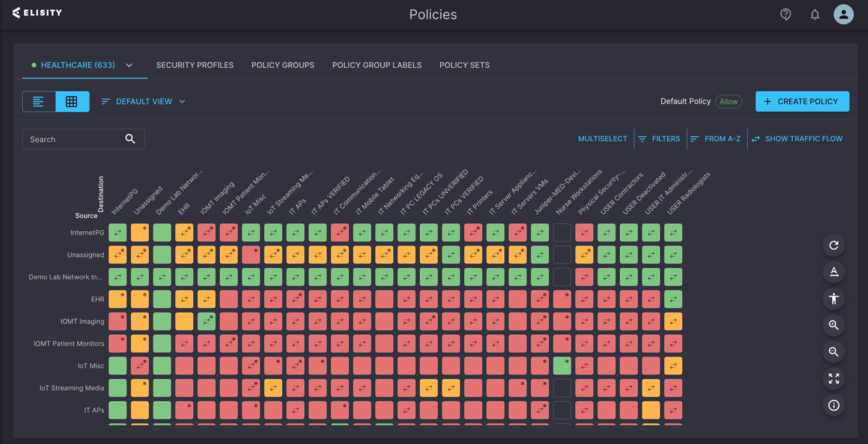Click the Multiselect button
The width and height of the screenshot is (868, 444).
point(602,139)
